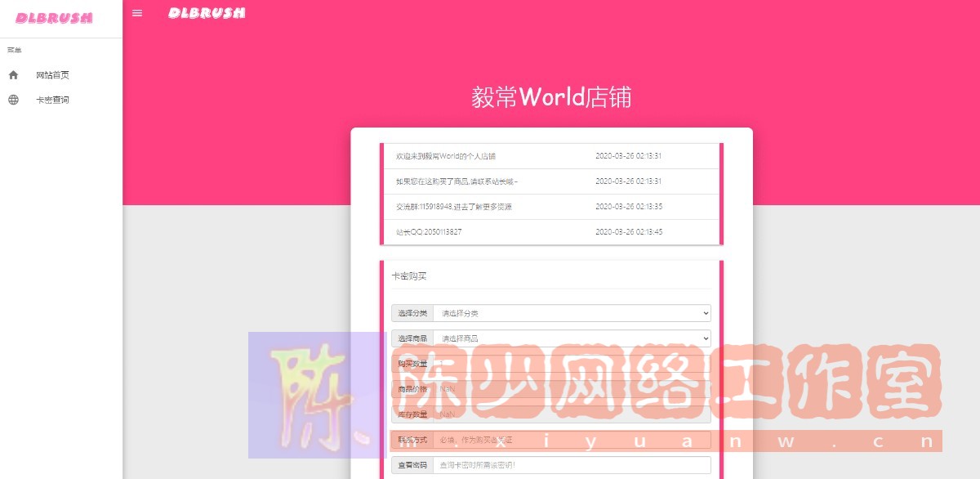The image size is (980, 479).
Task: Click the hamburger menu icon
Action: click(x=137, y=13)
